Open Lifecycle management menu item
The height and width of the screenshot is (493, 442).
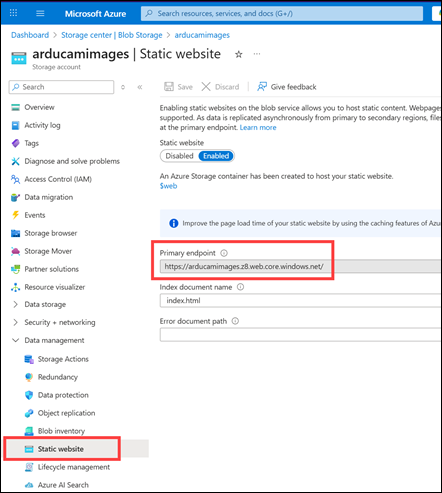click(74, 467)
